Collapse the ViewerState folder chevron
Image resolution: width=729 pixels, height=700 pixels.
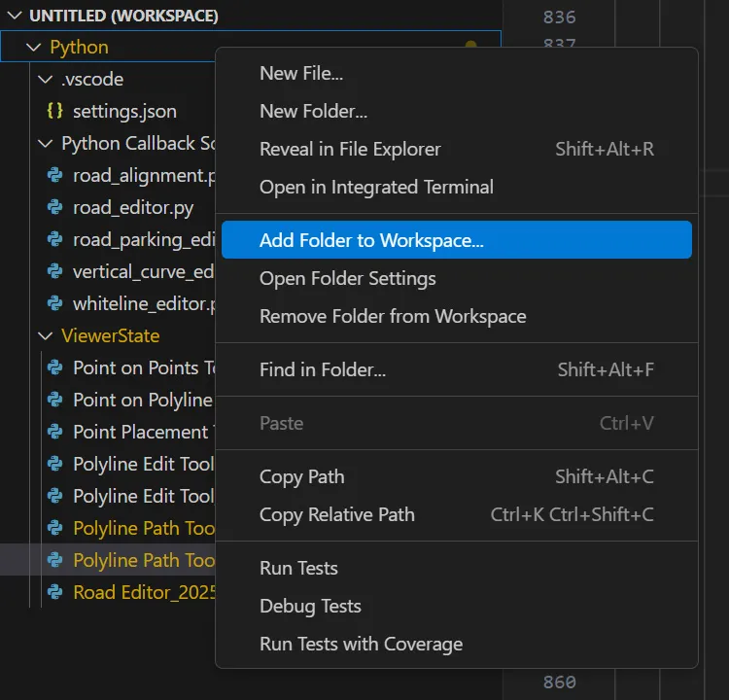(45, 335)
